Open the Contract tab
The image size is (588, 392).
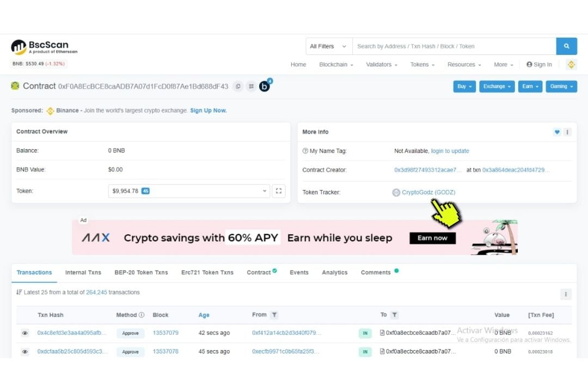261,272
